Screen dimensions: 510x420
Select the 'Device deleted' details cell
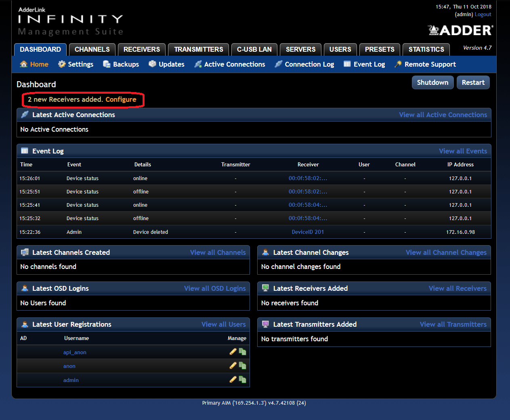[x=151, y=232]
